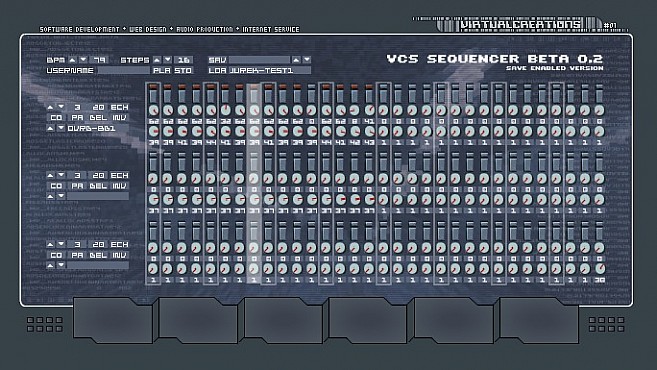
Task: Click step 32 fader on third track
Action: click(599, 234)
